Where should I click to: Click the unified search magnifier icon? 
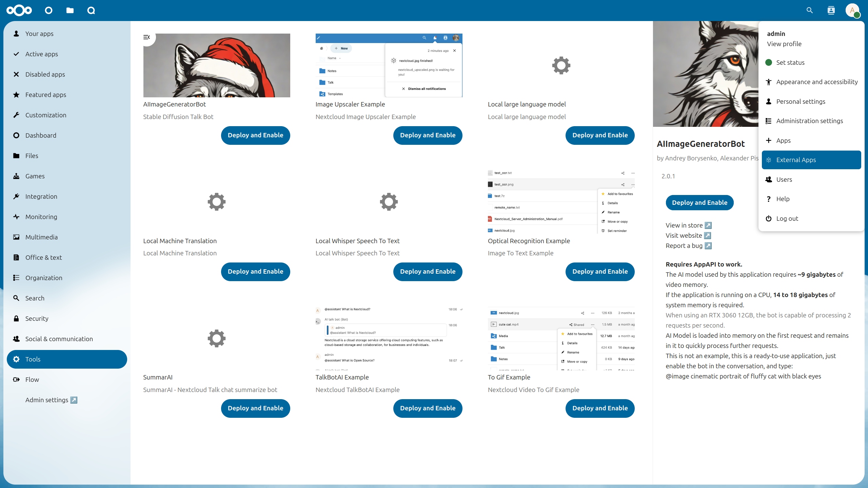pos(810,11)
